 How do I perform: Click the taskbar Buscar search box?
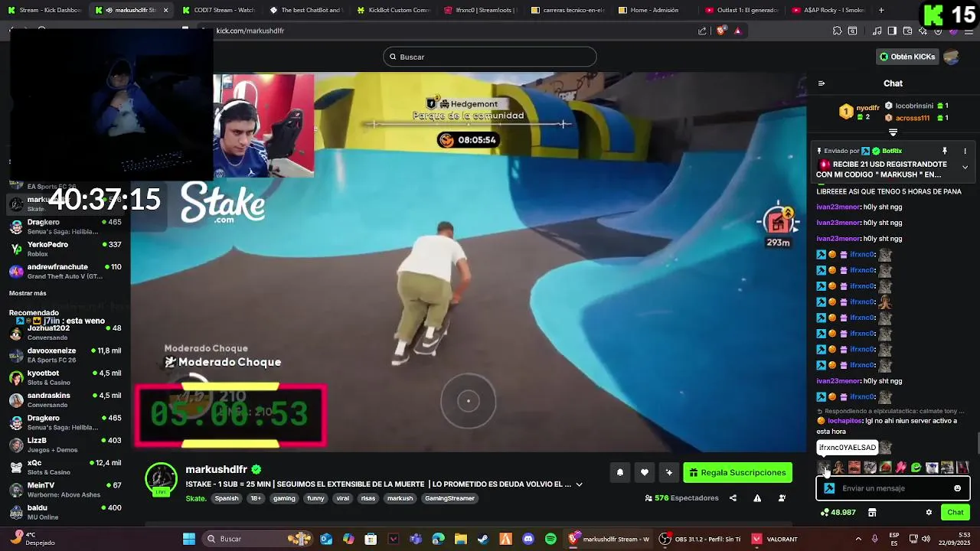[256, 539]
